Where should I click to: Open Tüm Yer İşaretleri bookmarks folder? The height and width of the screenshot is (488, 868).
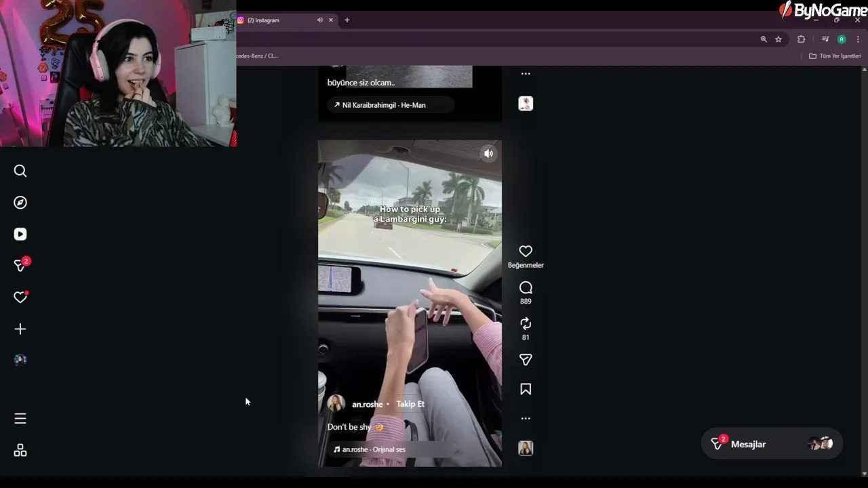pyautogui.click(x=835, y=56)
